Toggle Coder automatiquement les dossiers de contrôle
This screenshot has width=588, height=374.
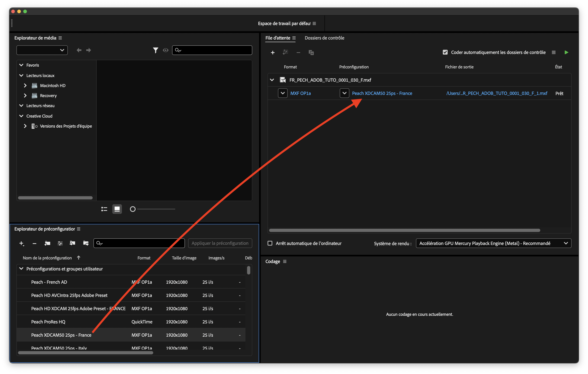tap(445, 52)
